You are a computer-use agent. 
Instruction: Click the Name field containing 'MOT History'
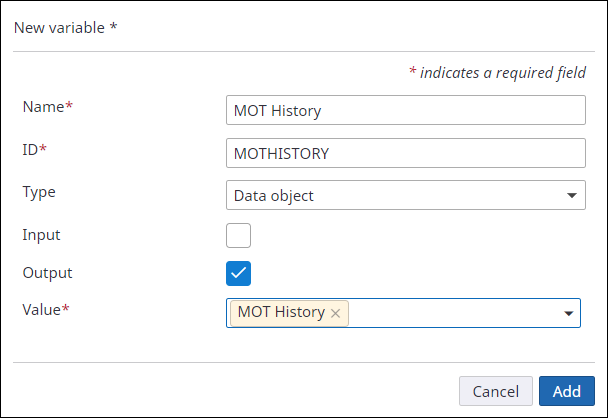[405, 110]
